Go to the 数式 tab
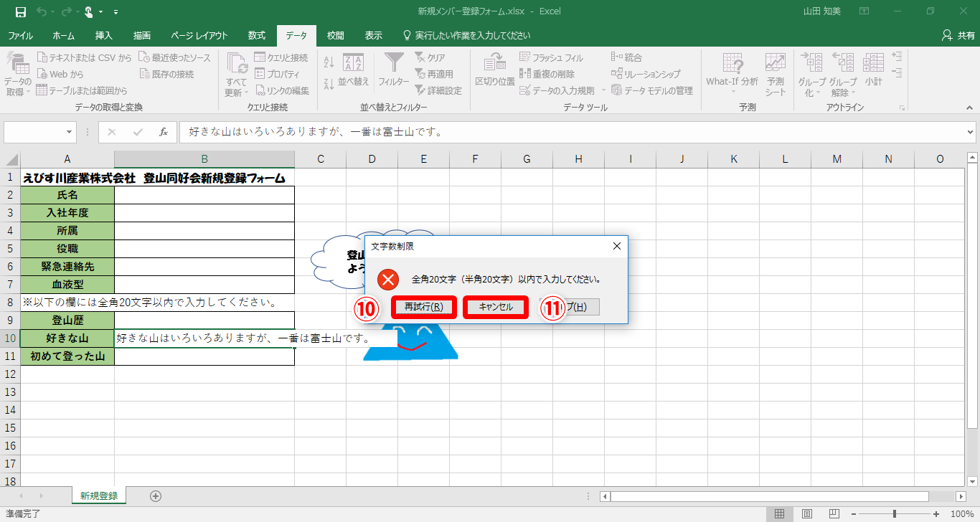 (x=257, y=35)
